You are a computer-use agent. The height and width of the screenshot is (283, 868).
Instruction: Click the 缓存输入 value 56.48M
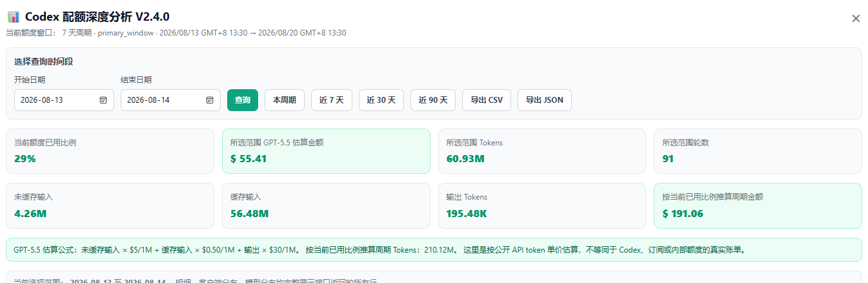pyautogui.click(x=249, y=213)
